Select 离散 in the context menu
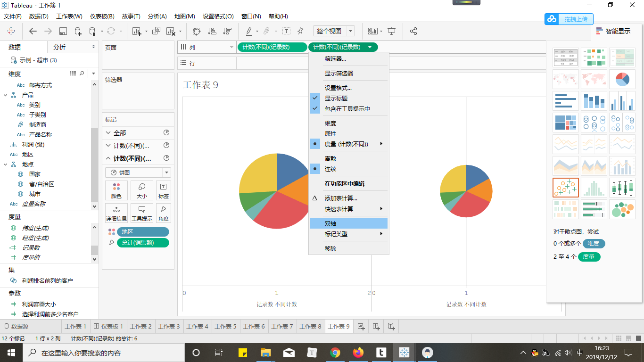Image resolution: width=644 pixels, height=362 pixels. pyautogui.click(x=349, y=159)
